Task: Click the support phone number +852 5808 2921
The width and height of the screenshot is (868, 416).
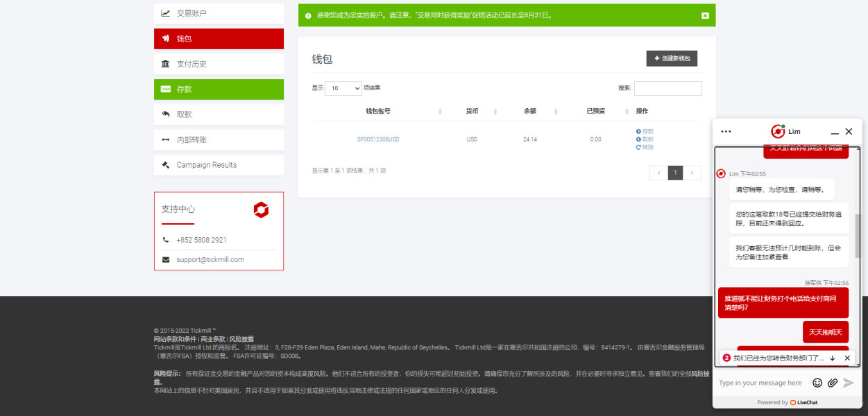Action: (x=201, y=240)
